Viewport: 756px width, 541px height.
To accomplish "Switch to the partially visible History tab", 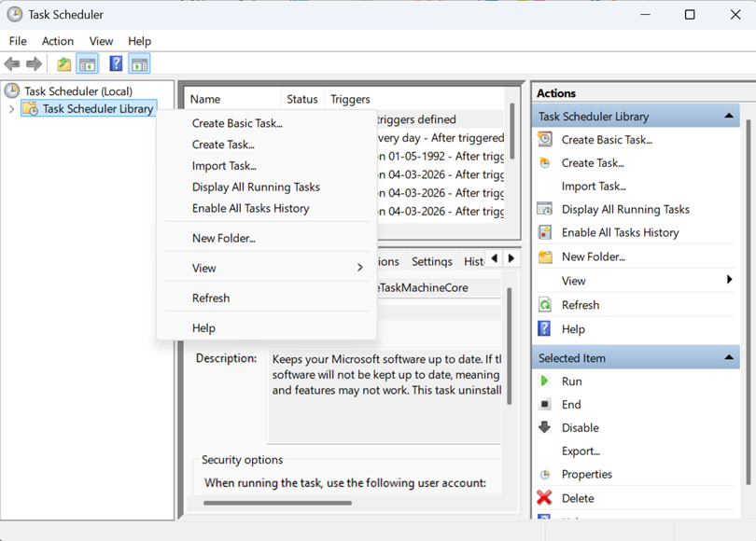I will [x=474, y=261].
